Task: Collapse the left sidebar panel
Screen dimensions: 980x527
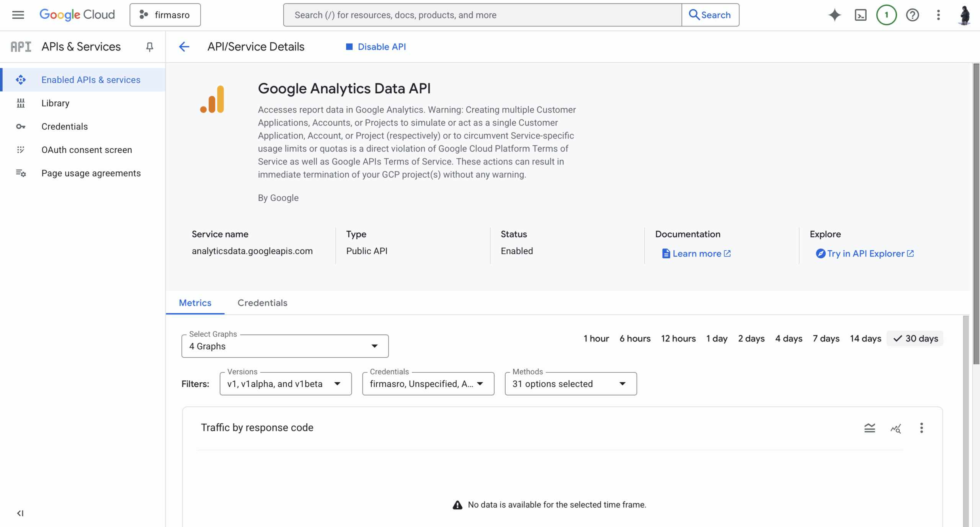Action: (x=20, y=513)
